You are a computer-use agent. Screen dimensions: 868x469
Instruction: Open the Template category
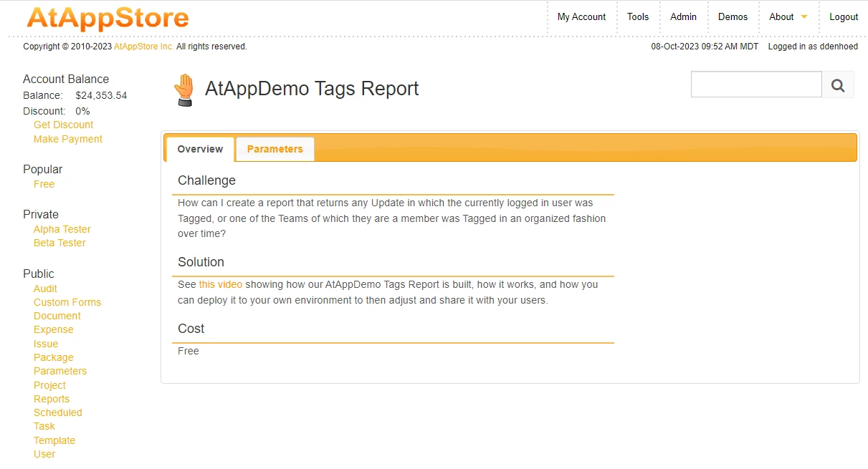pos(54,440)
